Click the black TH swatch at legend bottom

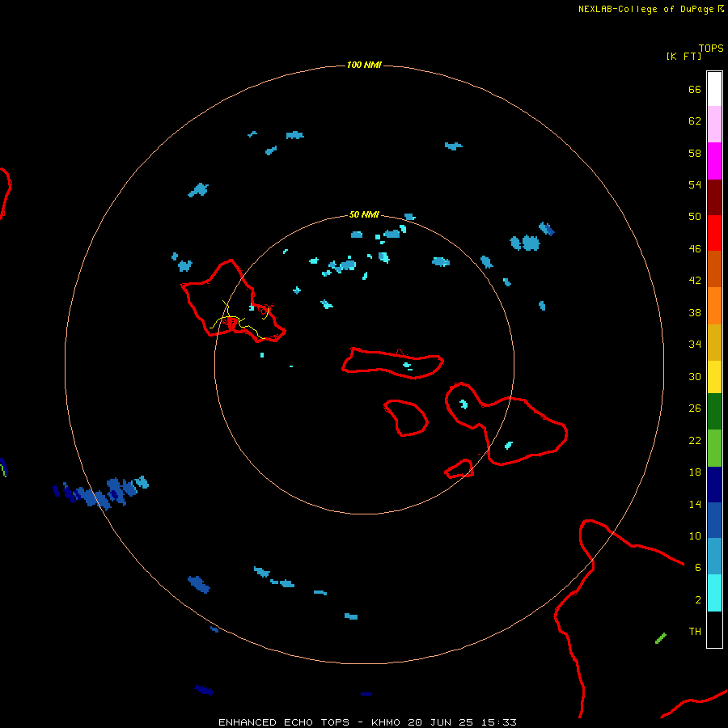[x=714, y=629]
